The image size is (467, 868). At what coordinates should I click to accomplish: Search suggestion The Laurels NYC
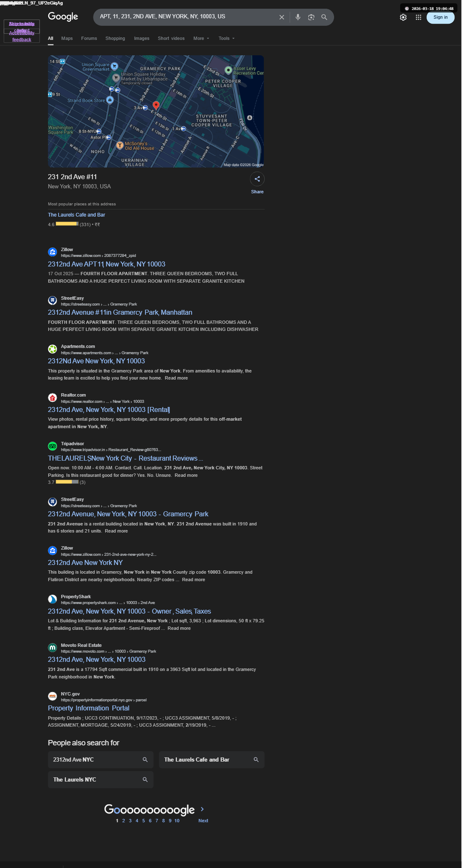pos(101,779)
